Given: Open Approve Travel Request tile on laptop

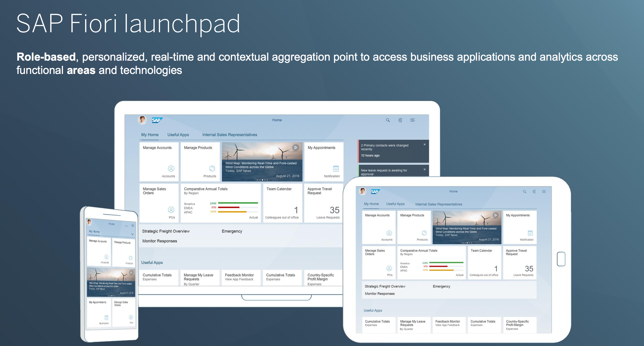Looking at the screenshot, I should click(x=323, y=203).
